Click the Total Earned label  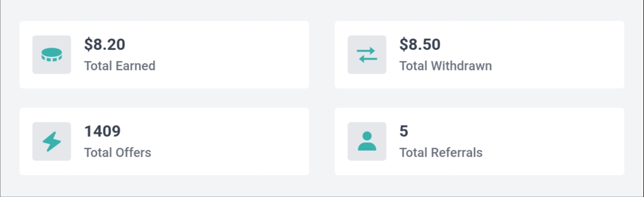click(120, 66)
